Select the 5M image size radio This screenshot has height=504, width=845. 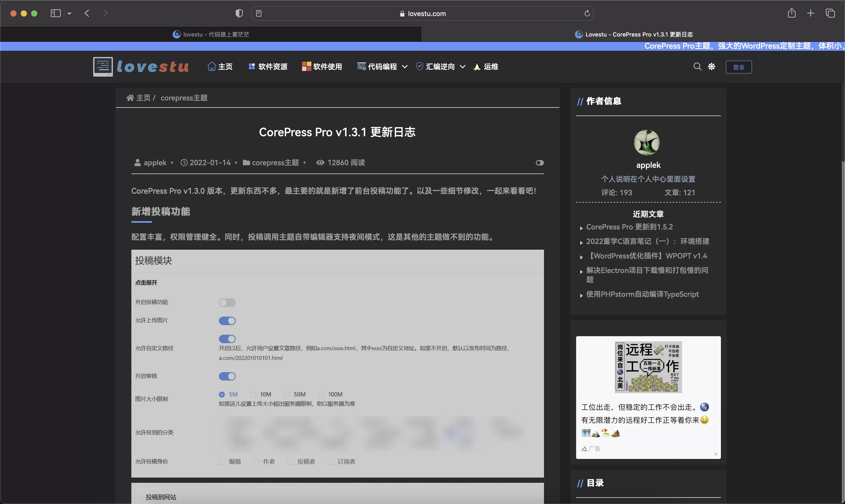(x=222, y=394)
